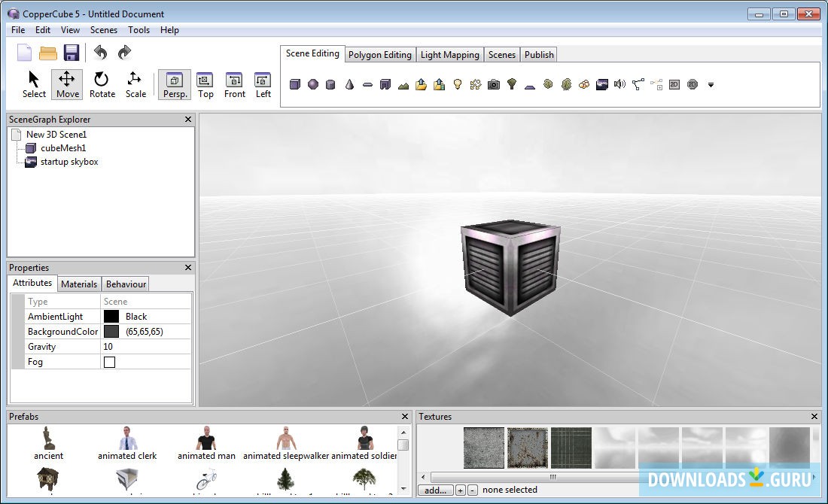Open the Tools menu
Screen dimensions: 828x504
tap(139, 30)
